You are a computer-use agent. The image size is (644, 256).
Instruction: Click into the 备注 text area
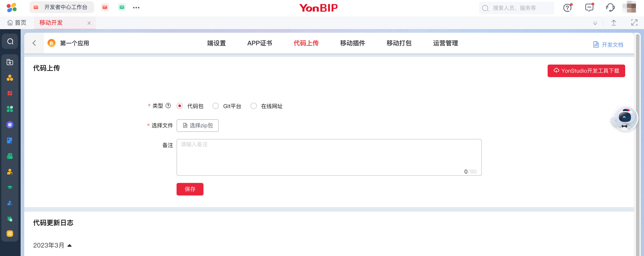pos(329,157)
